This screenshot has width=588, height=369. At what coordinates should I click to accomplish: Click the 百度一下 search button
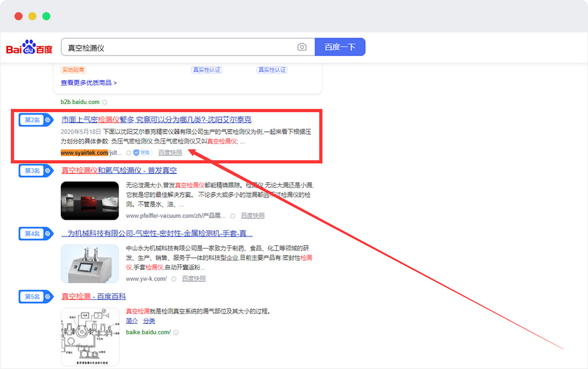(x=340, y=47)
